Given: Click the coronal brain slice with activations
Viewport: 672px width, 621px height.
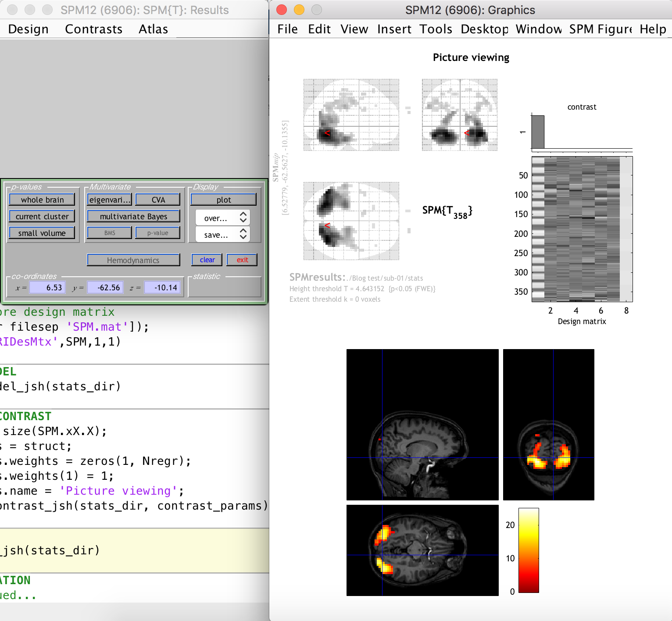Looking at the screenshot, I should (549, 425).
